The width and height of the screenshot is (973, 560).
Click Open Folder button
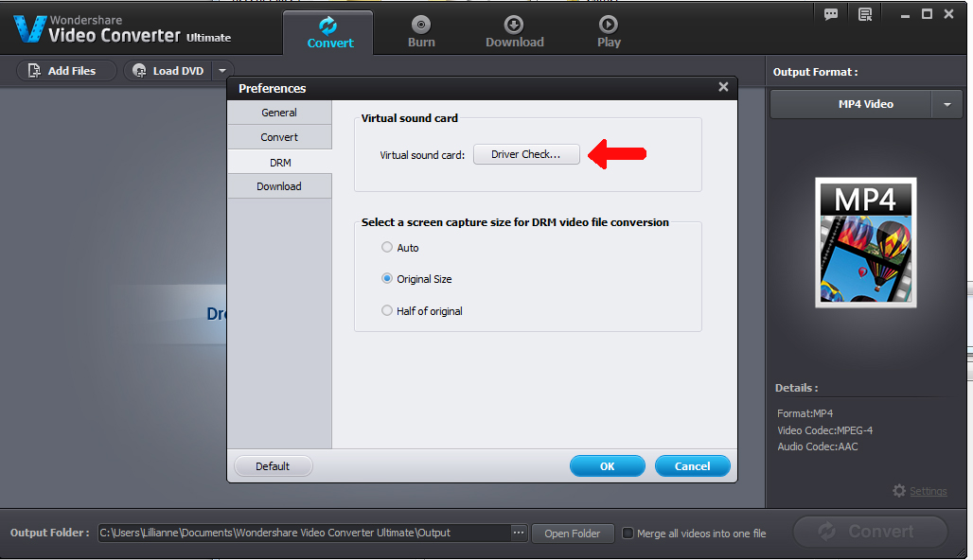click(572, 534)
